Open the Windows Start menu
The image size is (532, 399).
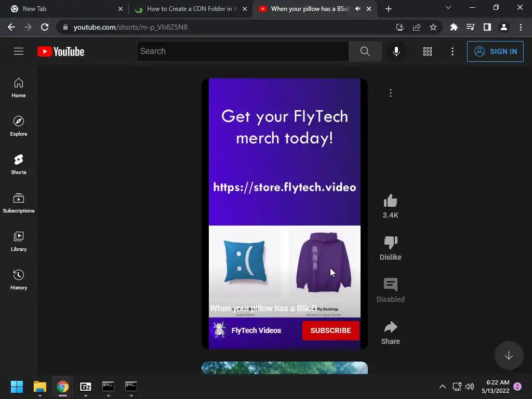(17, 387)
